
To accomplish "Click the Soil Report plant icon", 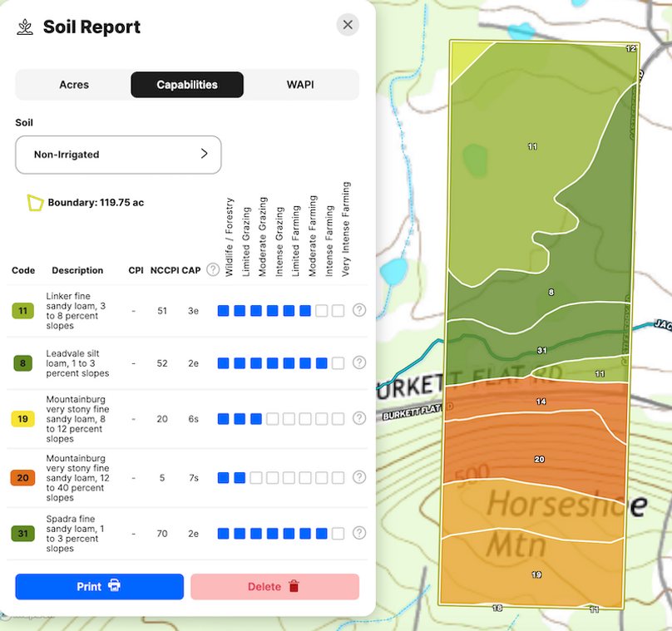I will [x=25, y=27].
